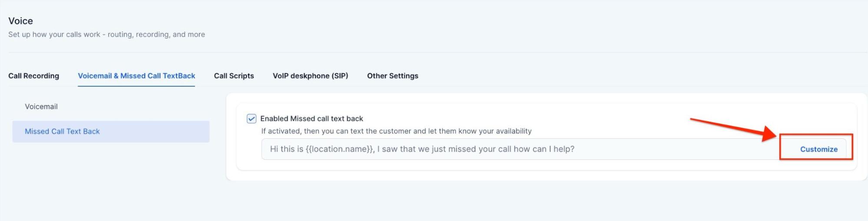This screenshot has height=221, width=868.
Task: Click the checkmark icon beside Enabled Missed call
Action: (x=251, y=119)
